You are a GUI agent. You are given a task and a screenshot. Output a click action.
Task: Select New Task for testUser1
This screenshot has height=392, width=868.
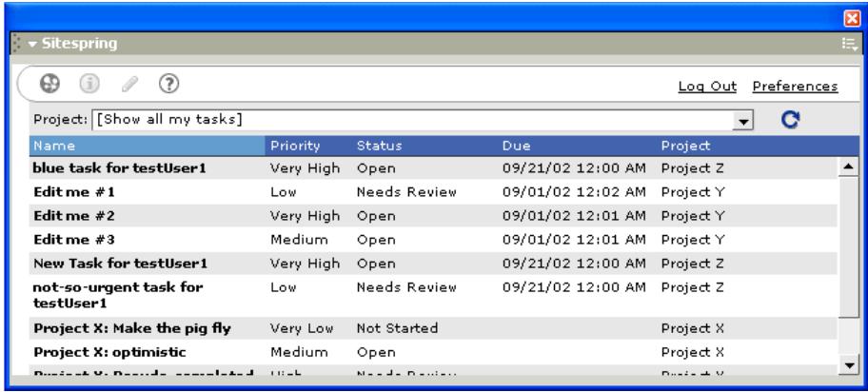120,264
